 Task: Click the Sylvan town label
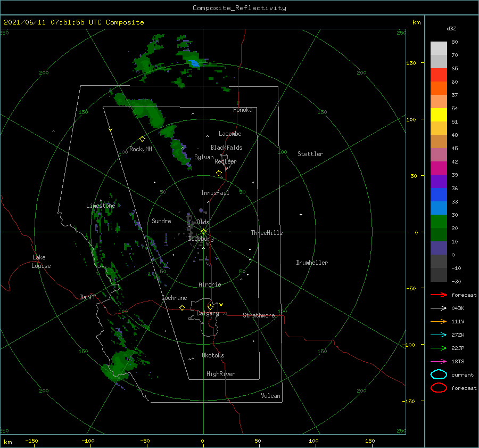coord(204,157)
